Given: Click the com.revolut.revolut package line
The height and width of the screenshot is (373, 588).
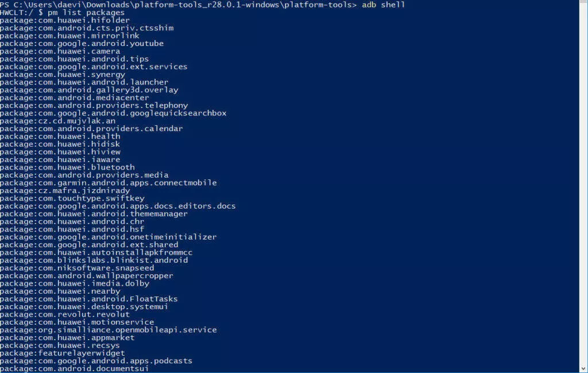Looking at the screenshot, I should [x=65, y=314].
